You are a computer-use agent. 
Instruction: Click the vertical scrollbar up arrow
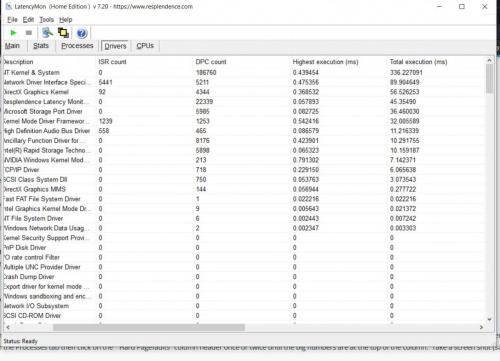click(x=489, y=60)
